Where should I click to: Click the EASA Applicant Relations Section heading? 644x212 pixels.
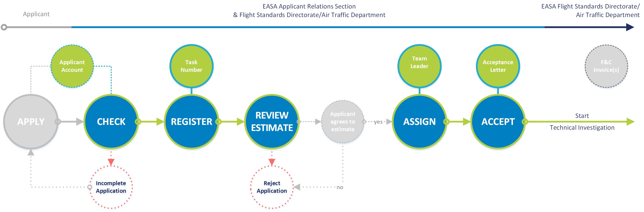click(309, 7)
